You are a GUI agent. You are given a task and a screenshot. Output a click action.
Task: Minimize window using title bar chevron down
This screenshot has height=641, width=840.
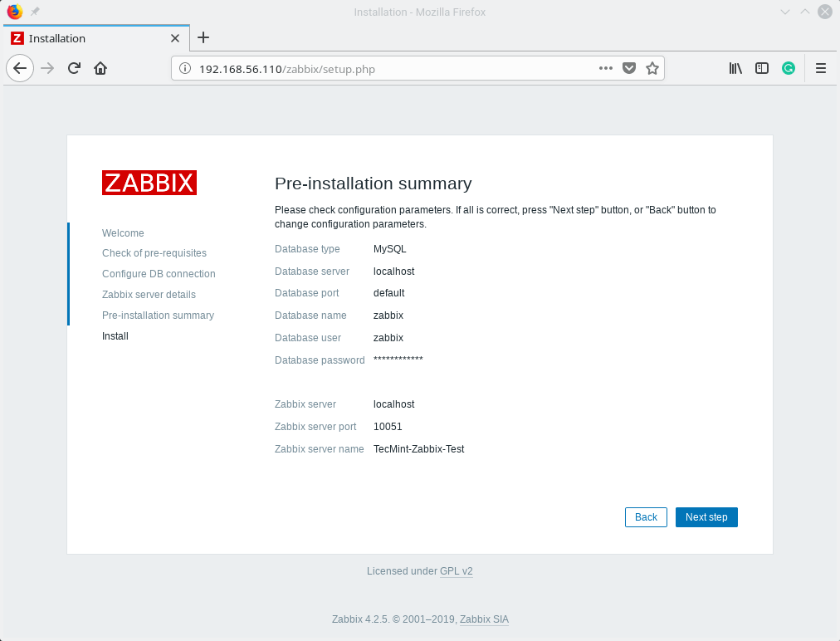tap(785, 12)
